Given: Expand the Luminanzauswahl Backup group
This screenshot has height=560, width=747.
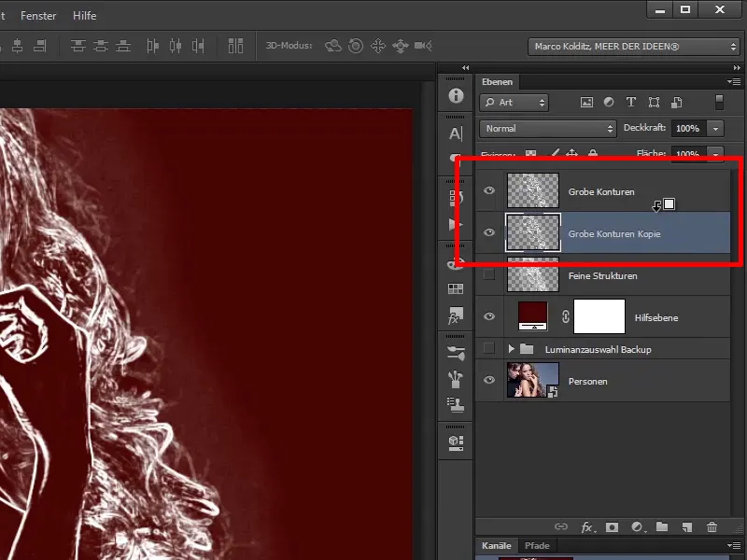Looking at the screenshot, I should pos(511,348).
